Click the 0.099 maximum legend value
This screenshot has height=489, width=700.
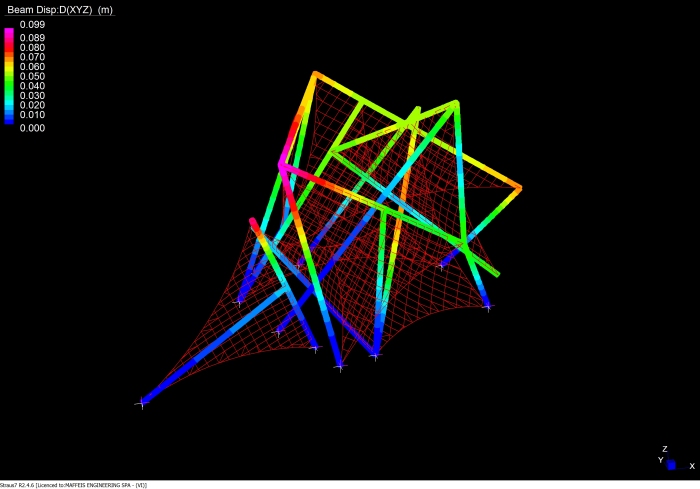(x=32, y=24)
